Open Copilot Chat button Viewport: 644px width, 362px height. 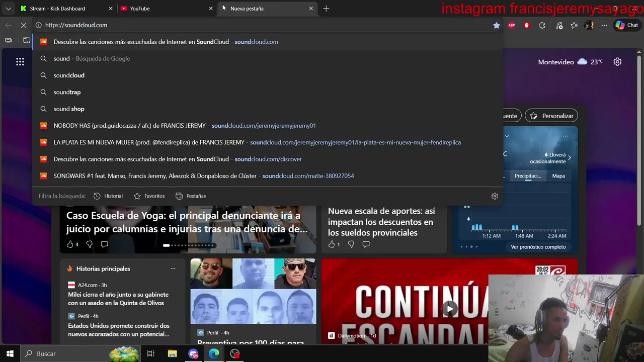[x=627, y=25]
